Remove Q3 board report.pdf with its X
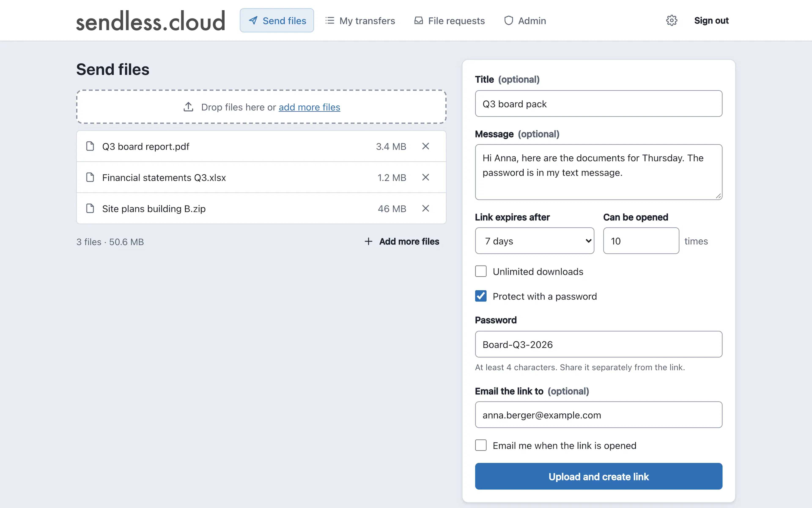Image resolution: width=812 pixels, height=508 pixels. [425, 146]
